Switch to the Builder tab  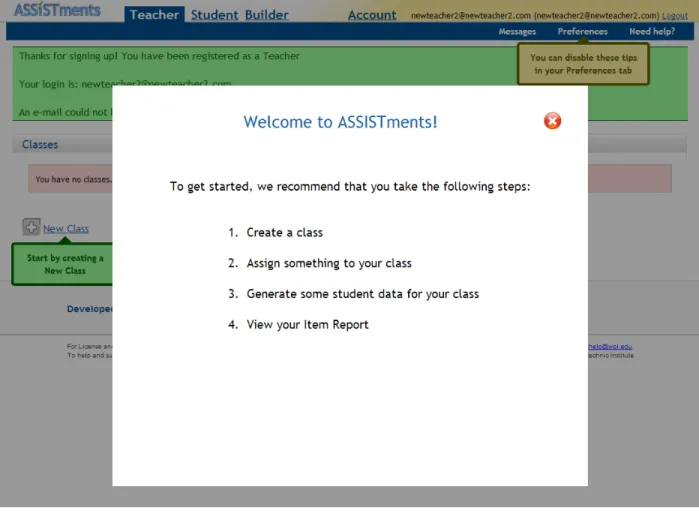[267, 15]
